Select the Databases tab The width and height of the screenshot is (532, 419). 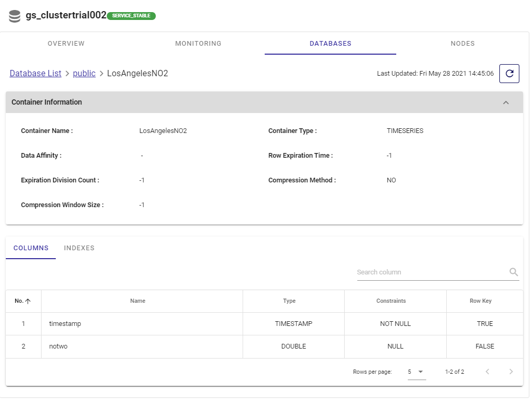click(x=330, y=44)
